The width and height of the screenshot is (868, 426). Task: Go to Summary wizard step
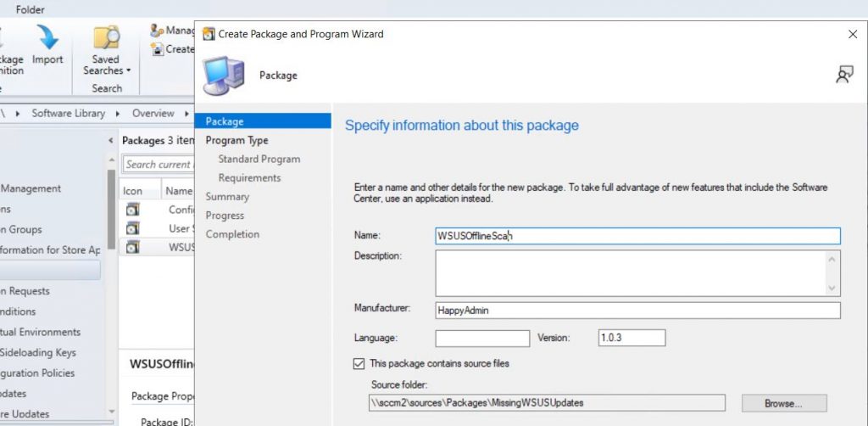pos(227,197)
